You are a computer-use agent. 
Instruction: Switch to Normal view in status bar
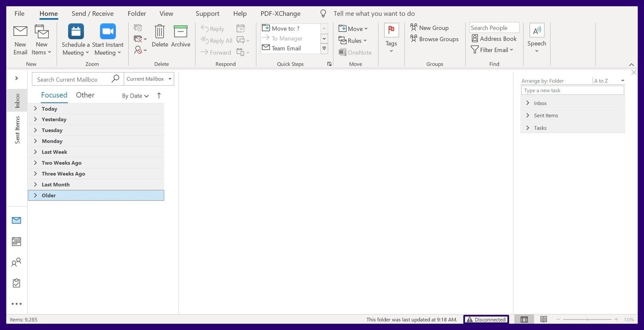[524, 319]
